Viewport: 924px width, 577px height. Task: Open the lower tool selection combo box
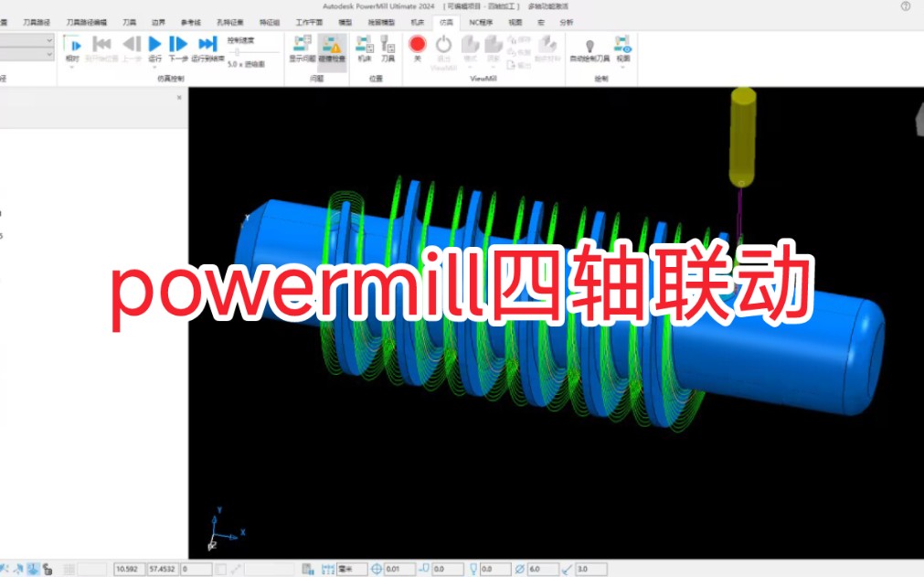[x=27, y=54]
